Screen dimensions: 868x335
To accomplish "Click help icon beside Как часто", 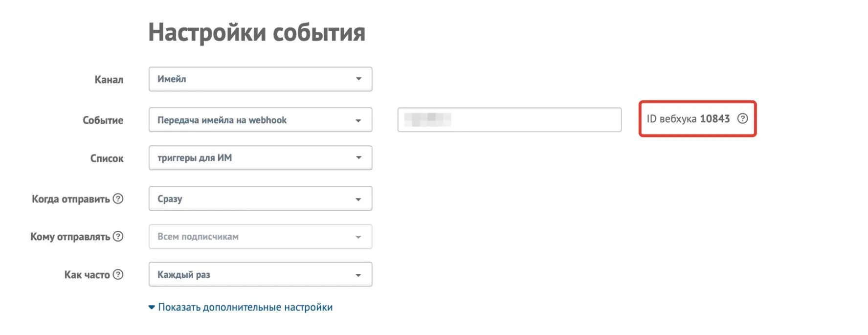I will (118, 274).
